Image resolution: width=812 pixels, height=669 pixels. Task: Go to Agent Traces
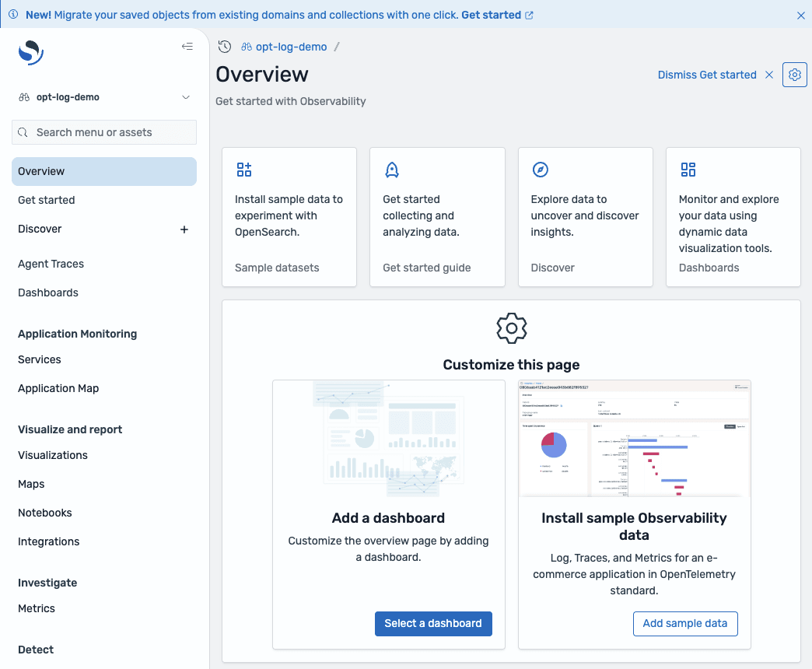click(x=51, y=264)
